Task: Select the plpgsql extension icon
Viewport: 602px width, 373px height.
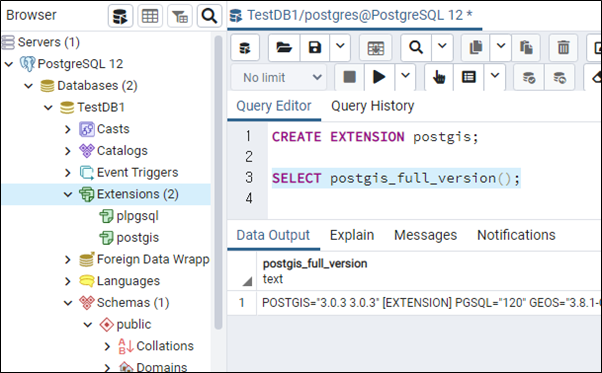Action: click(x=106, y=216)
